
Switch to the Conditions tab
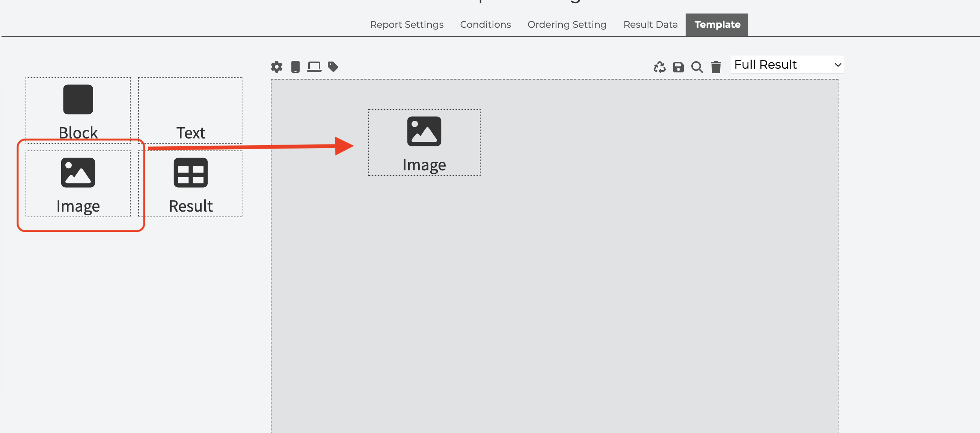(x=485, y=25)
